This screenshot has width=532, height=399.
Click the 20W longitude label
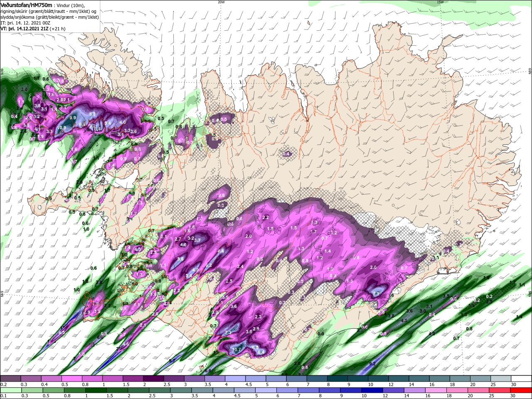(x=221, y=2)
